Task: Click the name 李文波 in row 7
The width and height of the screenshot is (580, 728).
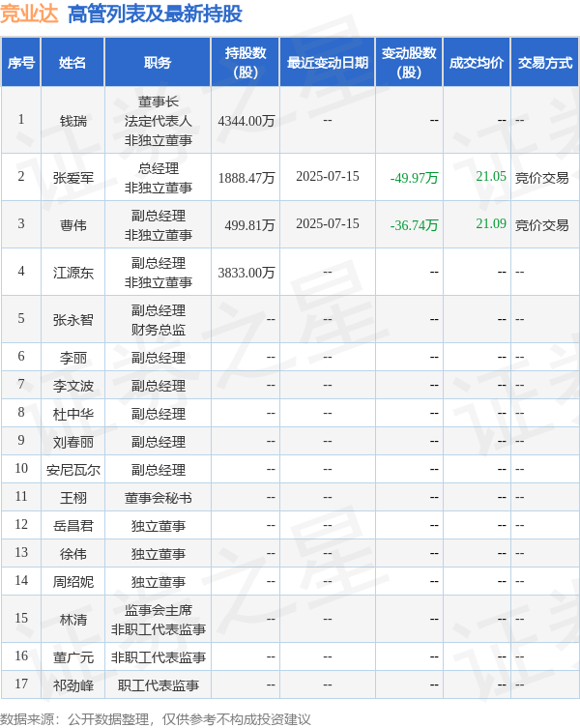Action: pyautogui.click(x=72, y=386)
